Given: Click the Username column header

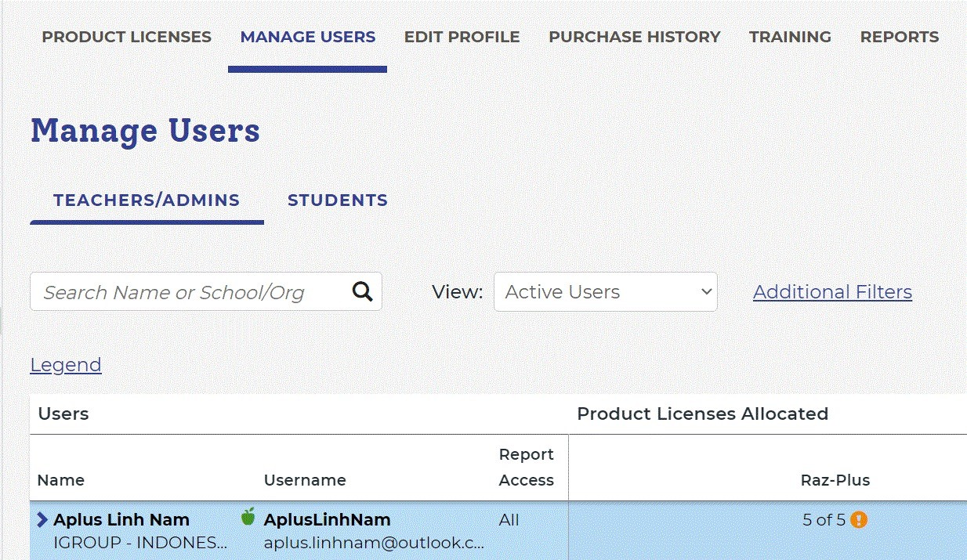Looking at the screenshot, I should [x=305, y=480].
